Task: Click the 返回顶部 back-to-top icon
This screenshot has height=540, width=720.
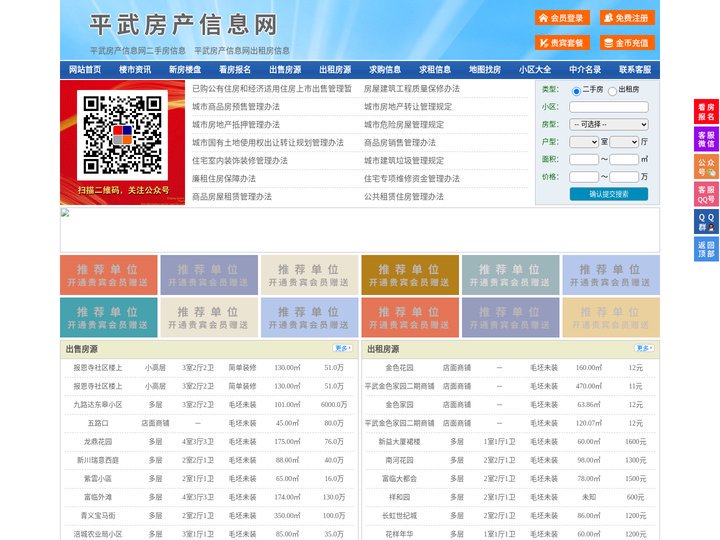Action: pos(706,249)
